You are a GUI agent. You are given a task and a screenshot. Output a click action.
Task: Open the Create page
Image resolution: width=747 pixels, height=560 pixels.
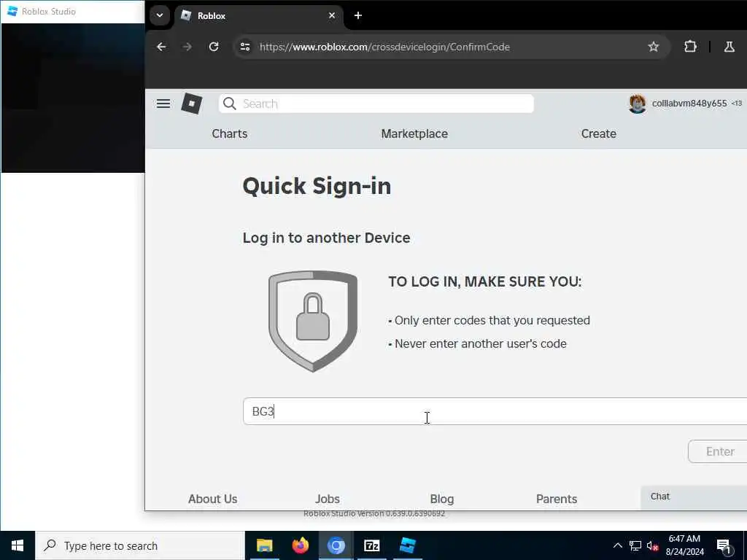[x=598, y=134]
